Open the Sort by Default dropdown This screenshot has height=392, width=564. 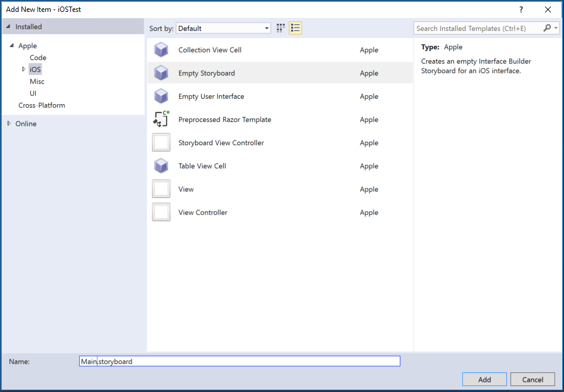tap(223, 28)
